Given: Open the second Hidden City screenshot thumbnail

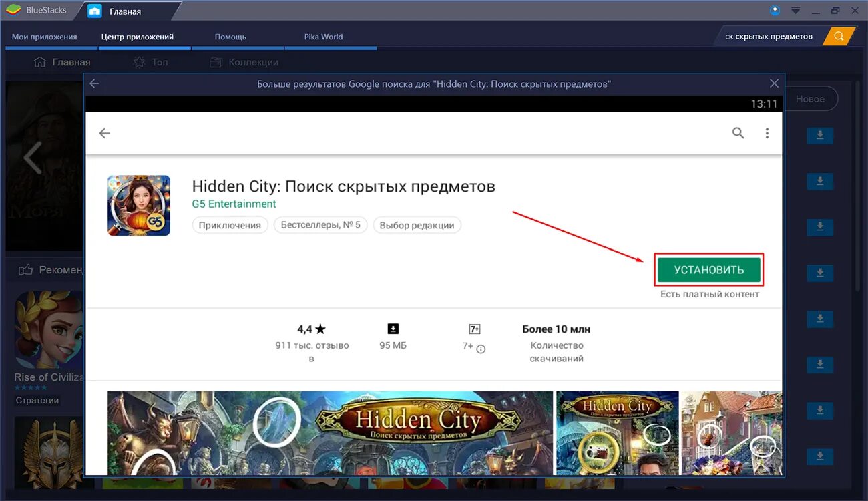Looking at the screenshot, I should tap(617, 433).
